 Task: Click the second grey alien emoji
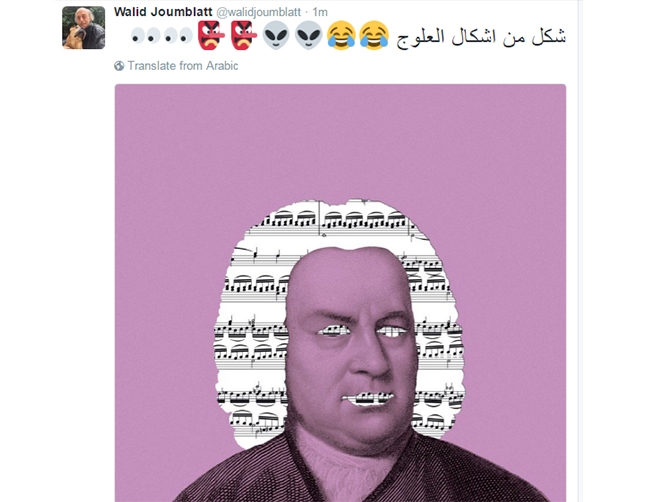308,36
